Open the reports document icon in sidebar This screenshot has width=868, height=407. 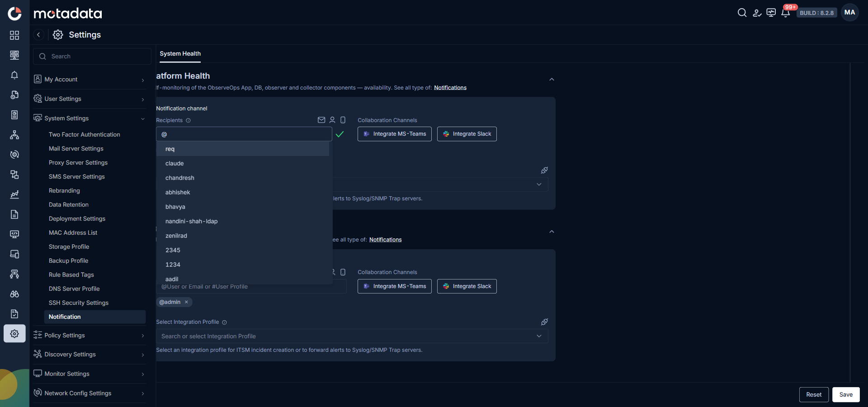tap(14, 214)
